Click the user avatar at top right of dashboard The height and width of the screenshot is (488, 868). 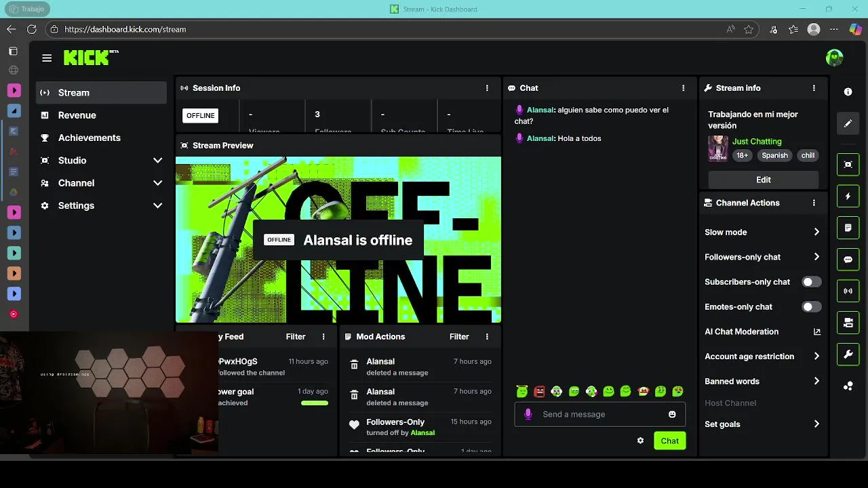point(834,58)
